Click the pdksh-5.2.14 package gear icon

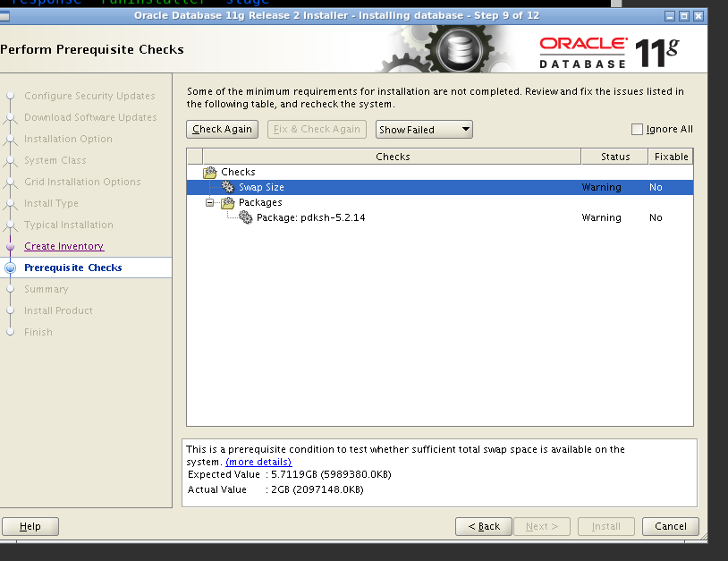click(246, 217)
